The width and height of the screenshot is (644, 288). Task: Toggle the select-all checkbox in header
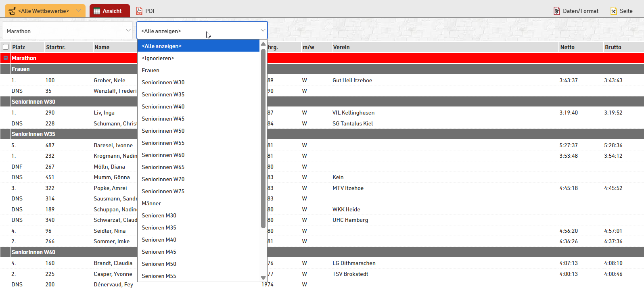[x=6, y=47]
